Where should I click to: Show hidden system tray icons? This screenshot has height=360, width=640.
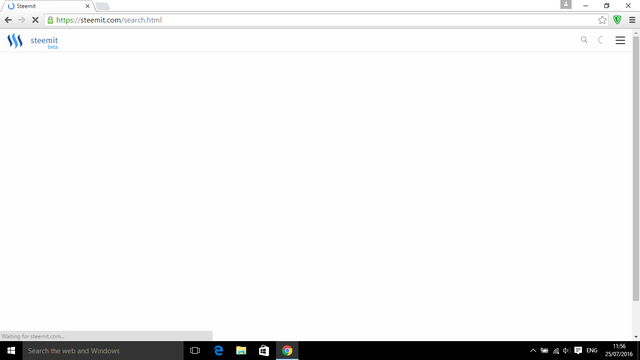pyautogui.click(x=533, y=351)
